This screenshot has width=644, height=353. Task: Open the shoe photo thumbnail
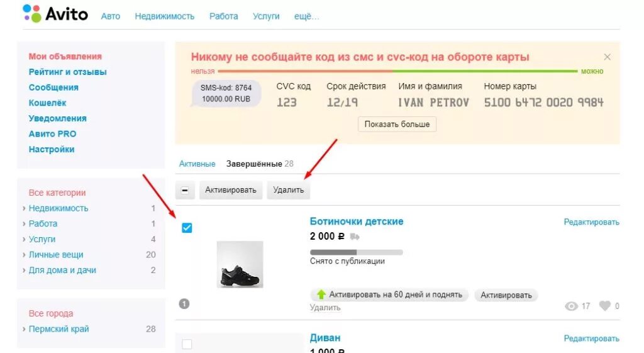point(240,264)
